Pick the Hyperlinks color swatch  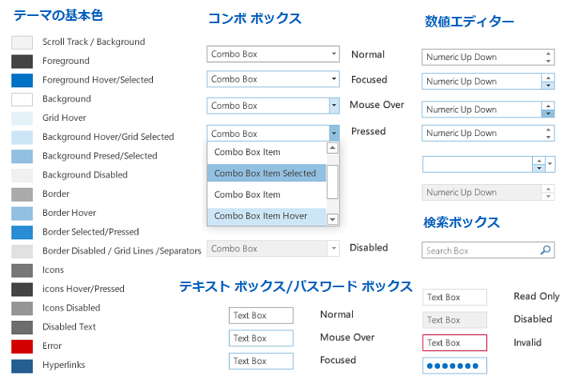point(22,366)
